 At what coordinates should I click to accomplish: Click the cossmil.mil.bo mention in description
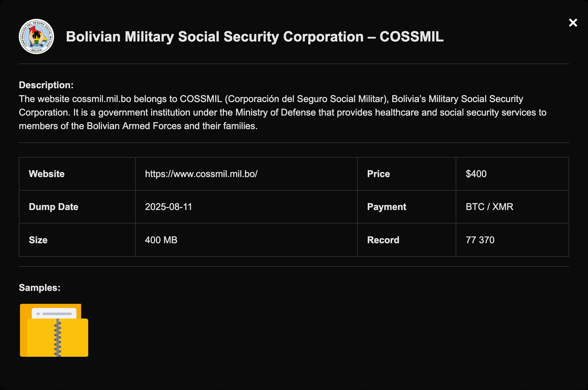point(101,99)
